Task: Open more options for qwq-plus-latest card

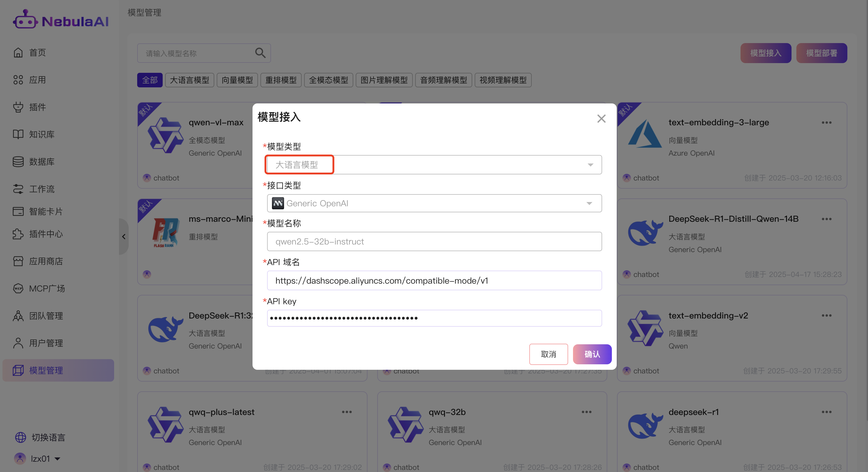Action: point(346,412)
